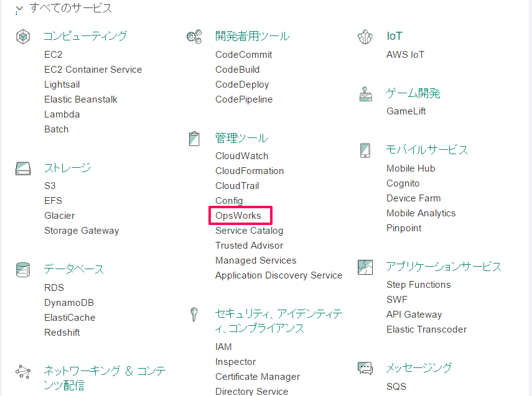
Task: Open Redshift
Action: (62, 332)
